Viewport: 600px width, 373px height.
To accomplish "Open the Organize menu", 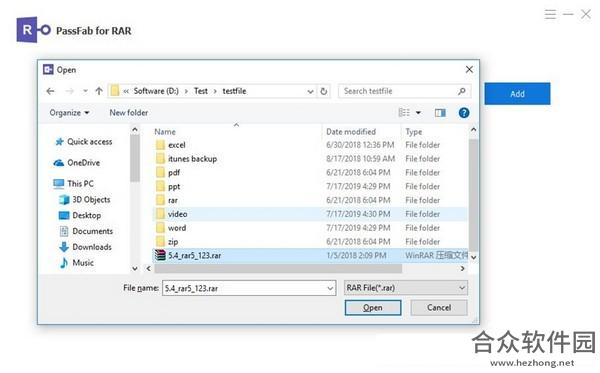I will click(69, 113).
